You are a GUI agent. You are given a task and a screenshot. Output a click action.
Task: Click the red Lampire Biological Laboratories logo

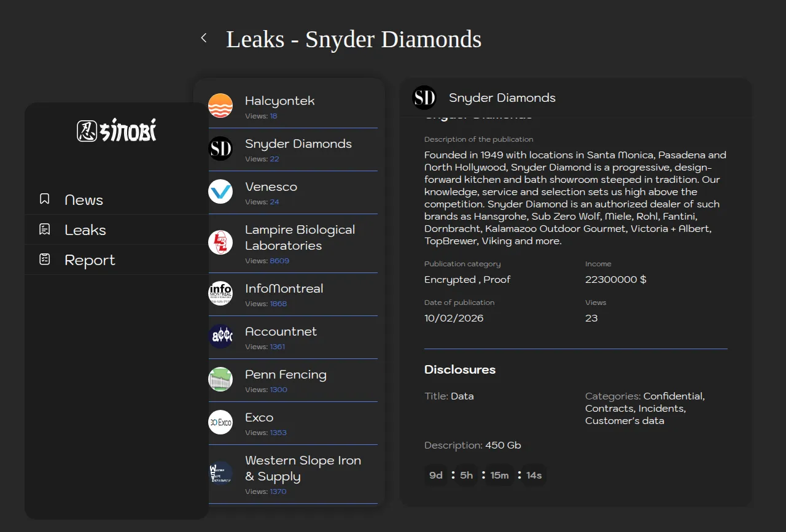[x=220, y=242]
